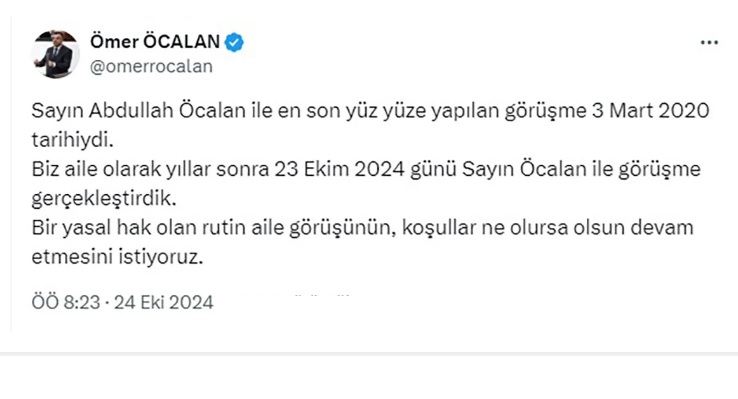Viewport: 738px width, 399px height.
Task: Click the closing text 'etmesini istiyoruz.'
Action: (117, 257)
